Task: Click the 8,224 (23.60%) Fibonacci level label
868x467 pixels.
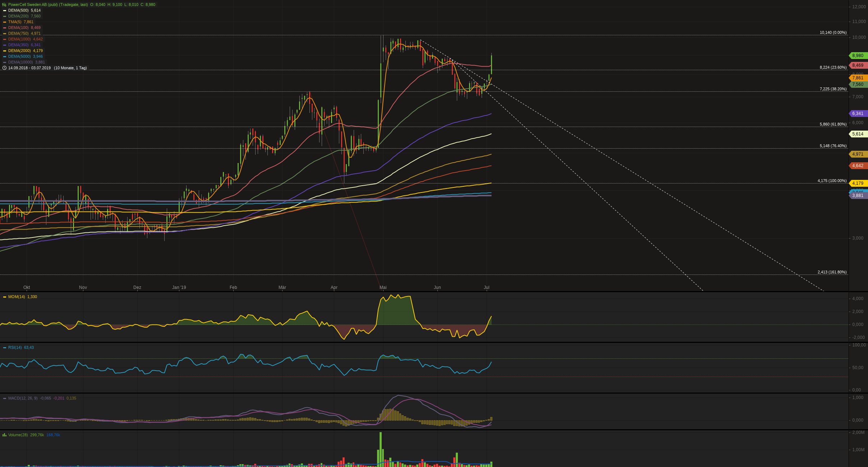Action: coord(833,68)
